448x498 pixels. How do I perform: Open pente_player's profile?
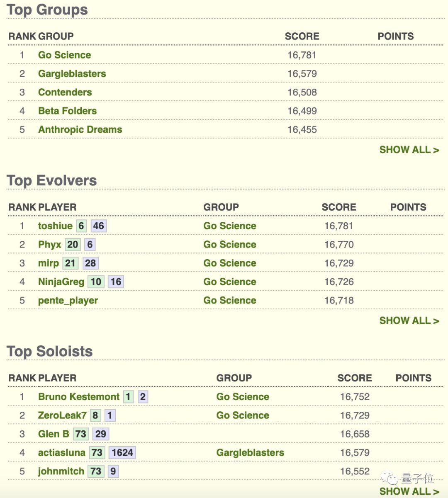(68, 301)
